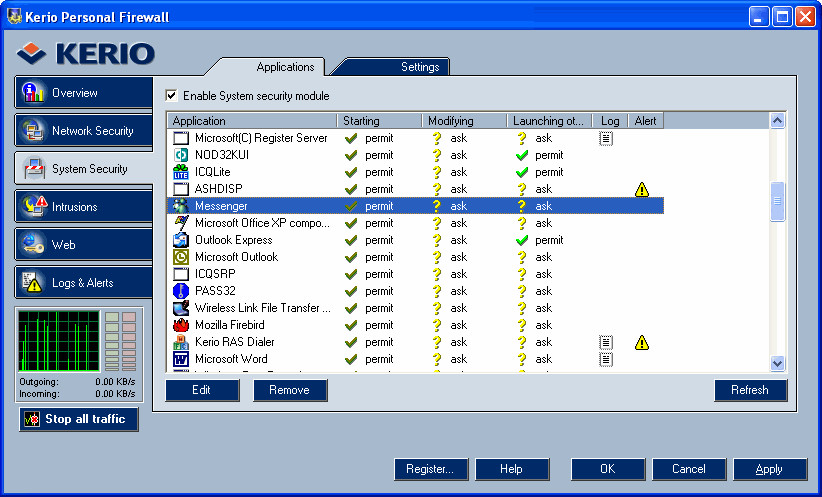Screen dimensions: 822x497
Task: Click the log icon for Microsoft Word
Action: tap(606, 359)
